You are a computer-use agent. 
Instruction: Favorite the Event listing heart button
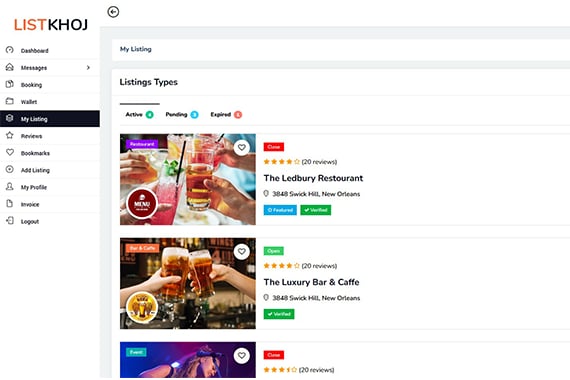(242, 355)
